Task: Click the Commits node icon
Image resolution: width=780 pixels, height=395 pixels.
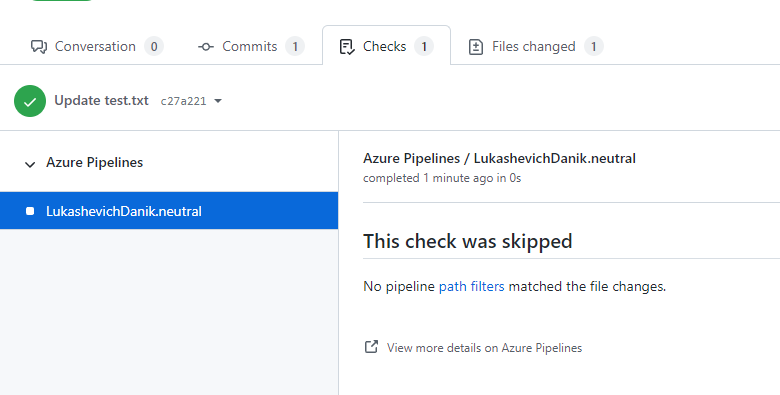Action: pos(205,47)
